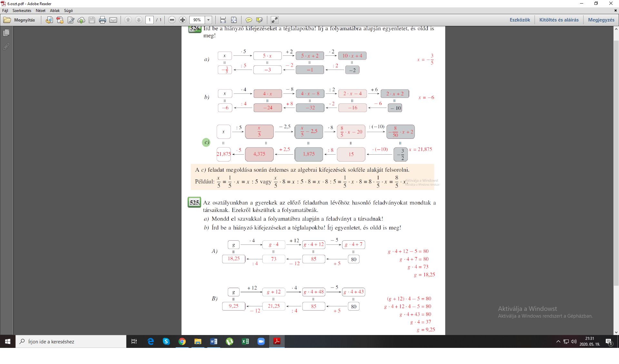Click the fit-width scrolling mode icon
Image resolution: width=619 pixels, height=364 pixels.
[x=223, y=20]
